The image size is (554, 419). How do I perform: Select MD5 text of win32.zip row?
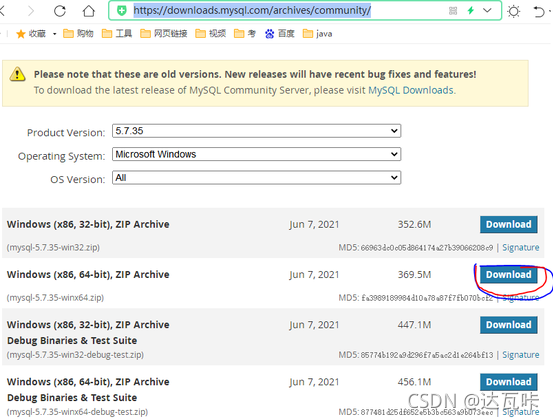tap(416, 248)
